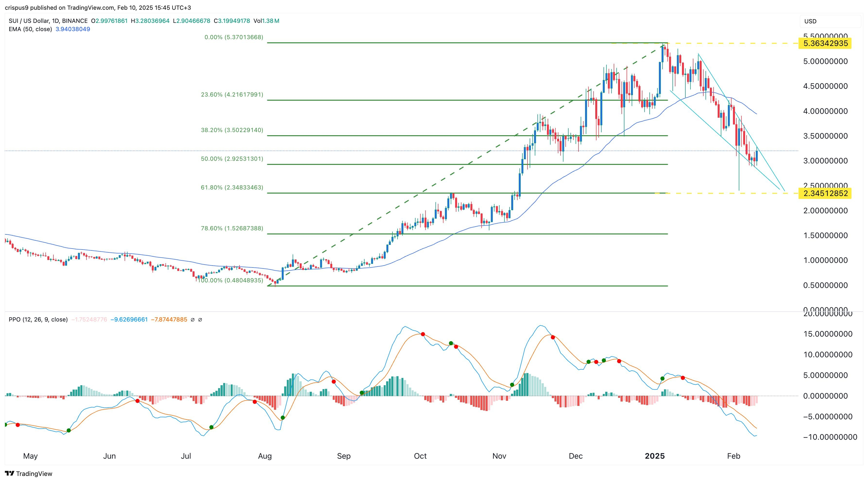868x482 pixels.
Task: Click the blue EMA value 3.94038049
Action: pos(73,29)
